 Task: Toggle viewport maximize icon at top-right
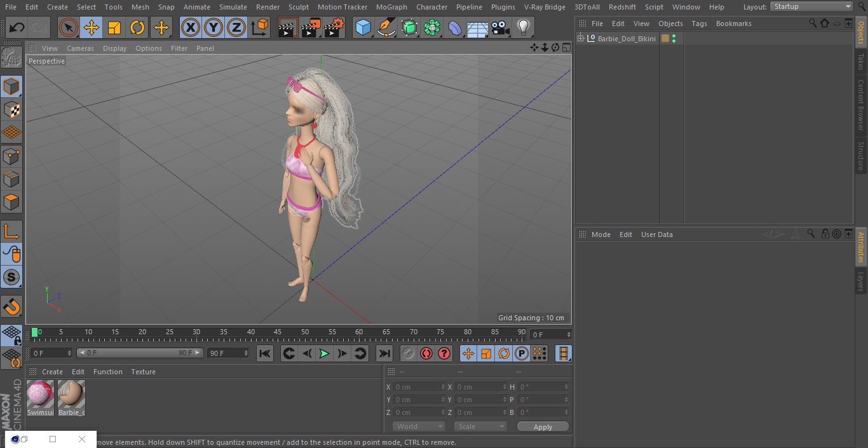pyautogui.click(x=566, y=48)
